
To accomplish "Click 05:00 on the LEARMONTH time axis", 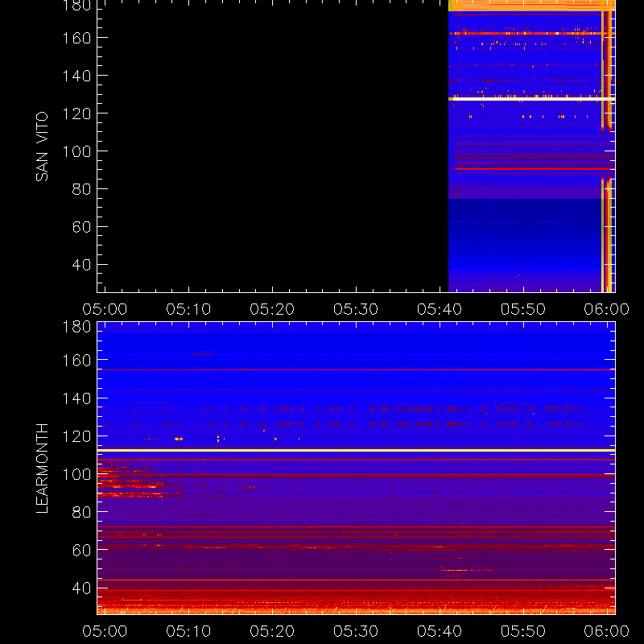I will pyautogui.click(x=105, y=631).
